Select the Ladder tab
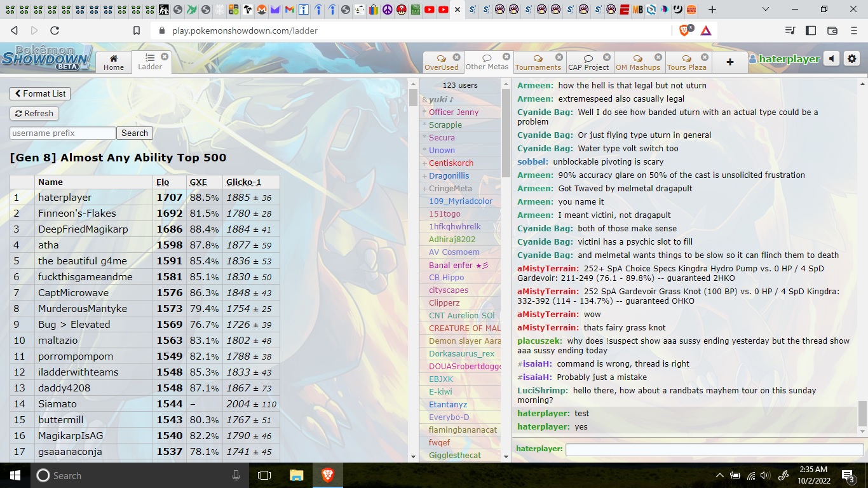 pos(150,62)
